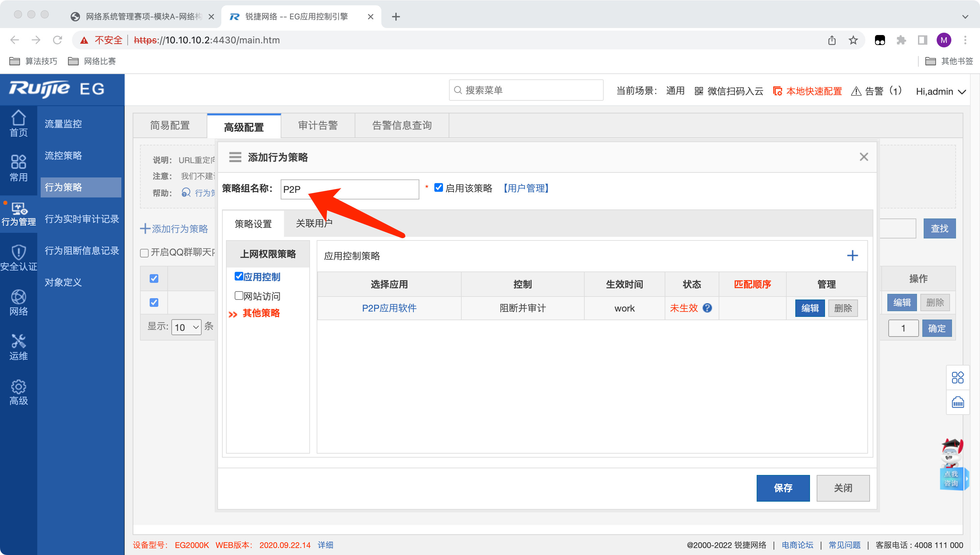
Task: Open the 显示 10 条 rows dropdown
Action: (186, 327)
